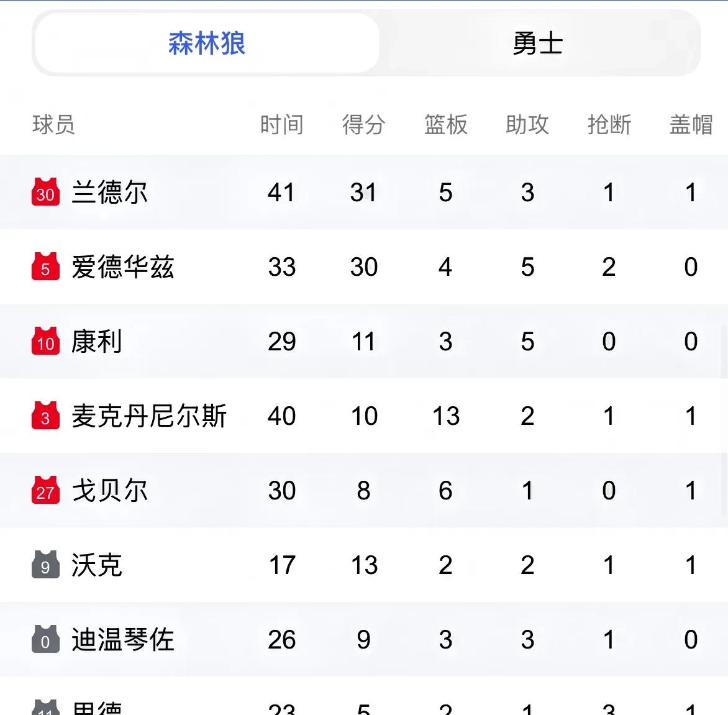The width and height of the screenshot is (728, 715).
Task: Click the 时间 column header
Action: coord(282,125)
